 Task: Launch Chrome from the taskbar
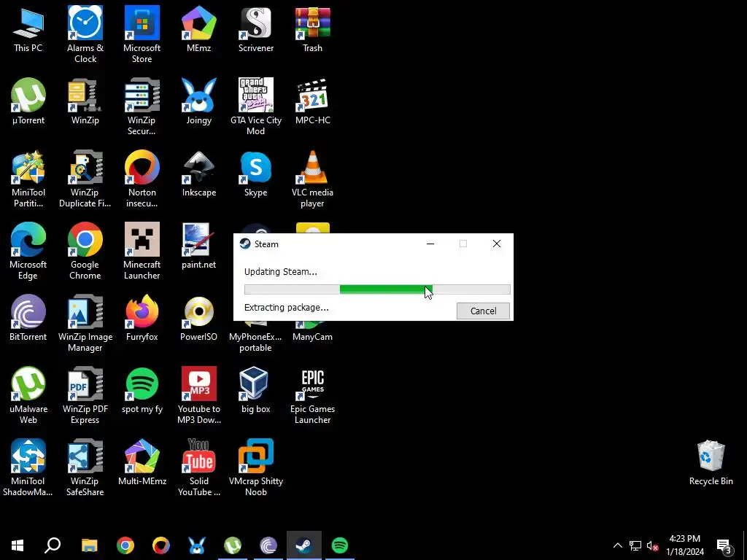125,545
